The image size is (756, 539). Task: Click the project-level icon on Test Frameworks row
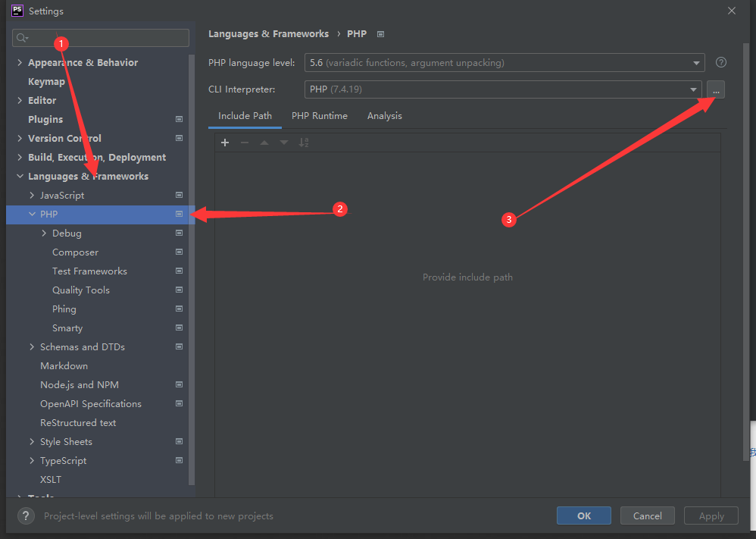point(179,271)
